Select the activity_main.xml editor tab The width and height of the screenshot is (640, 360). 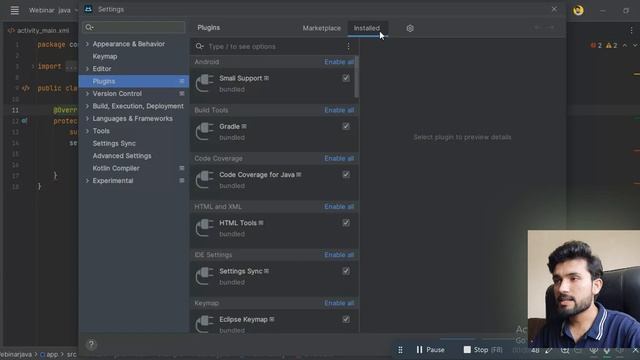pos(39,31)
